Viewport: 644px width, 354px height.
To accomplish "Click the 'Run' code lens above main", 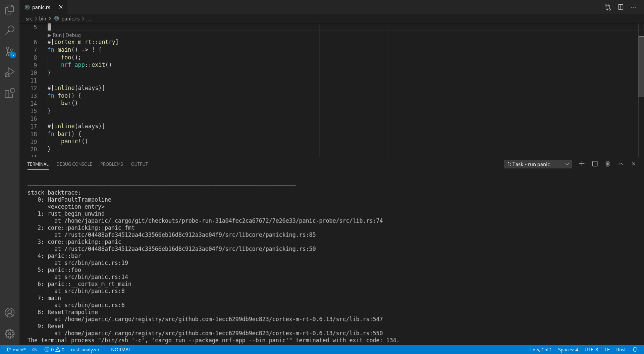I will pos(57,35).
